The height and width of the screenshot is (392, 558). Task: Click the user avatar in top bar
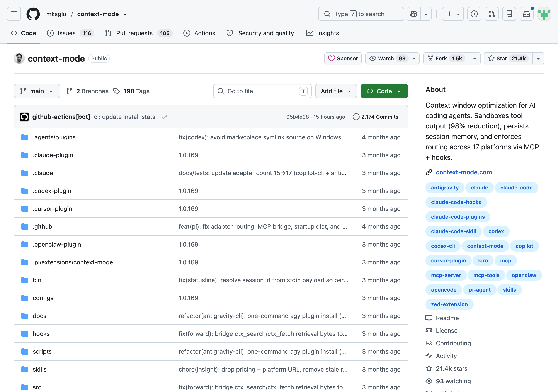click(544, 14)
